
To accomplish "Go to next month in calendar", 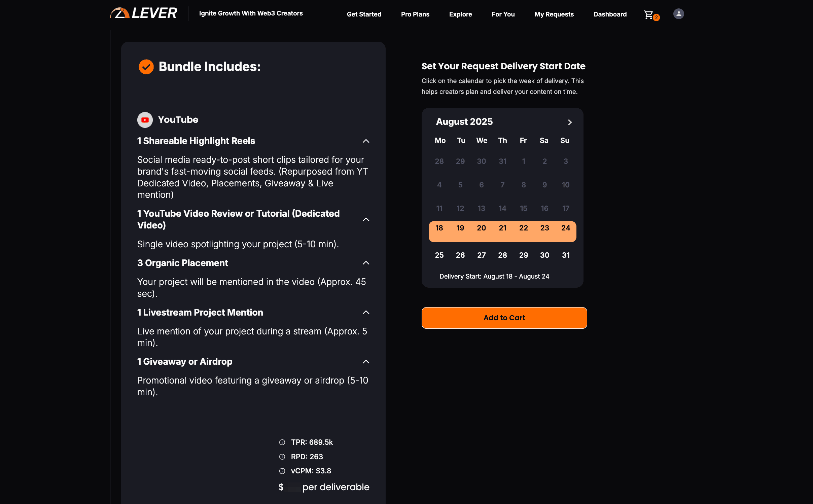I will (570, 122).
